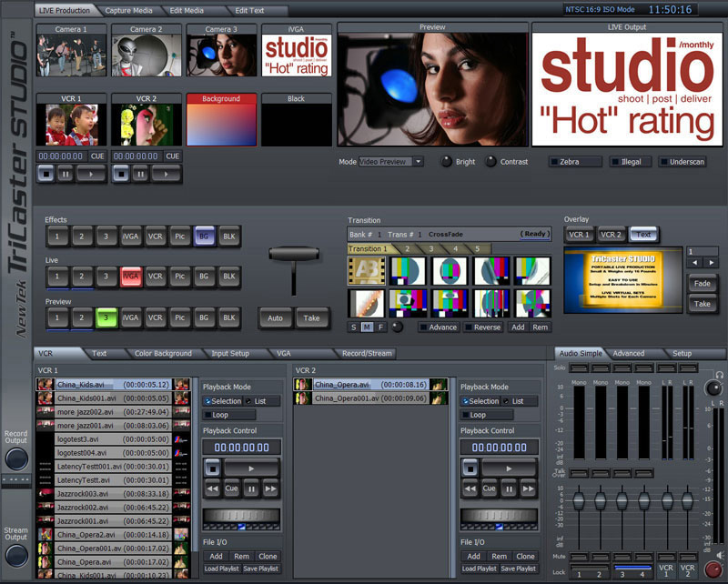Screen dimensions: 728x584
Task: Click overlay previous arrow button
Action: point(695,263)
